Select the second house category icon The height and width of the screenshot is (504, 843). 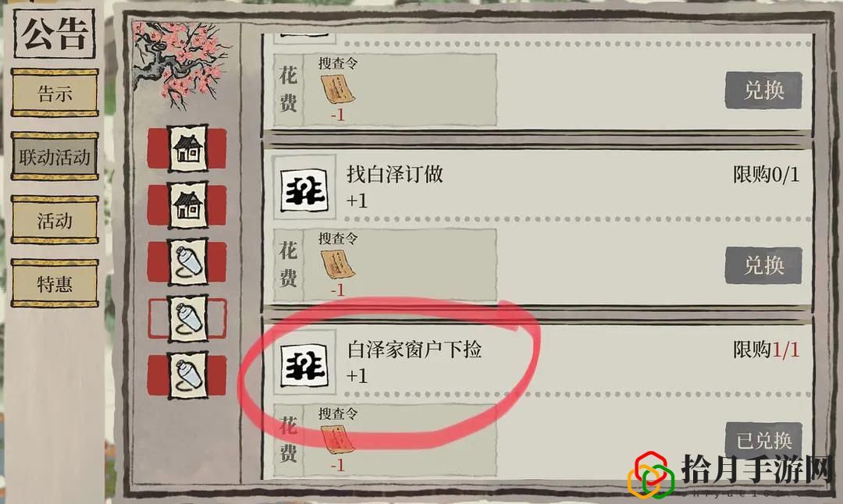[187, 205]
